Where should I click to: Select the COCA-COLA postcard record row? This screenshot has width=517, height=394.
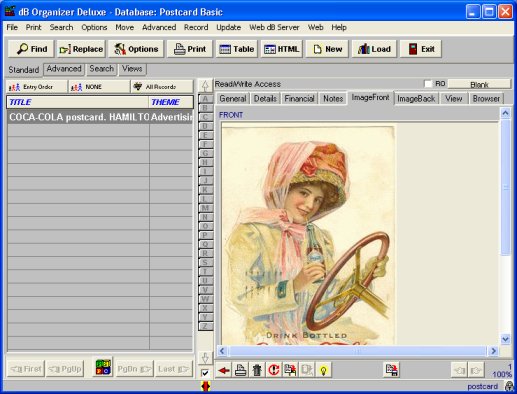[100, 117]
